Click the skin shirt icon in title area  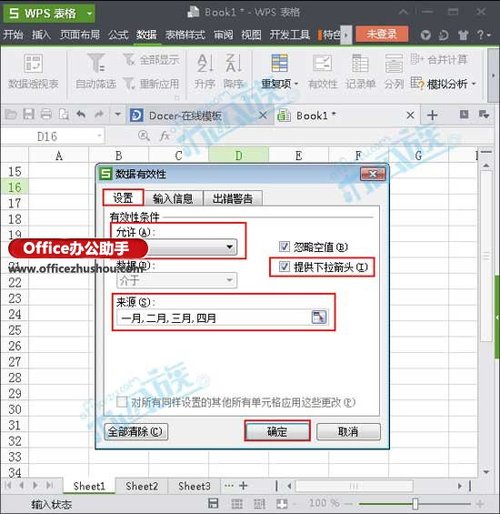[x=463, y=35]
